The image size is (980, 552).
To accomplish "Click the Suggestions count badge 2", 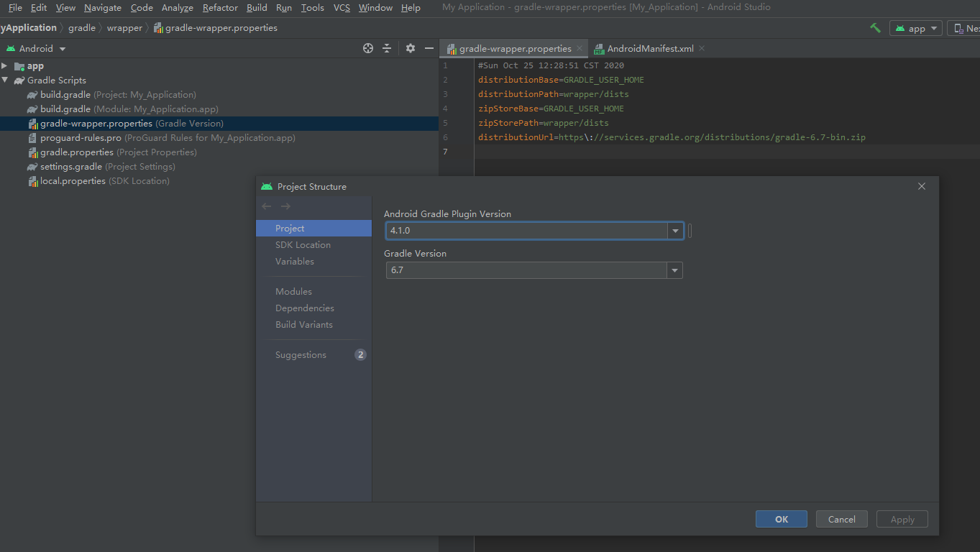I will tap(360, 354).
